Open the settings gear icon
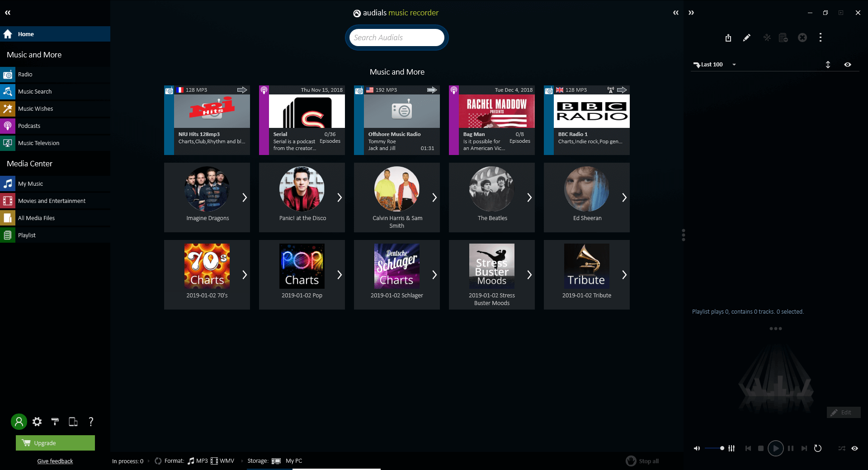 click(x=37, y=422)
